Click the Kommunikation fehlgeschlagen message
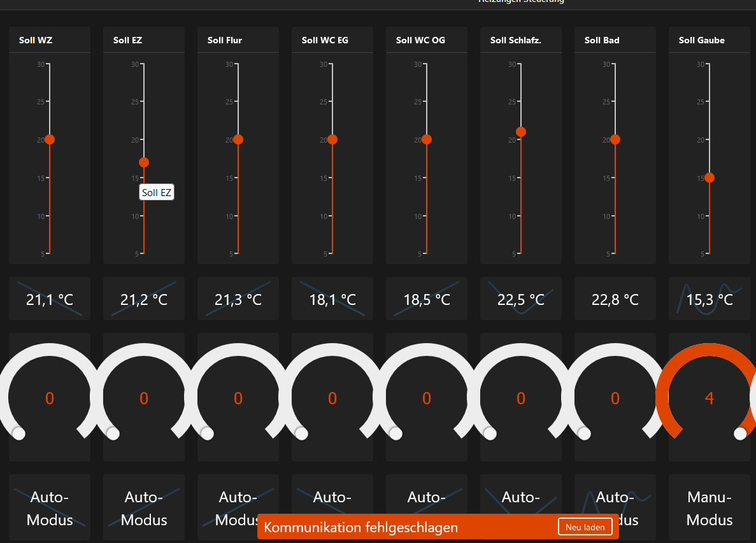 [360, 527]
